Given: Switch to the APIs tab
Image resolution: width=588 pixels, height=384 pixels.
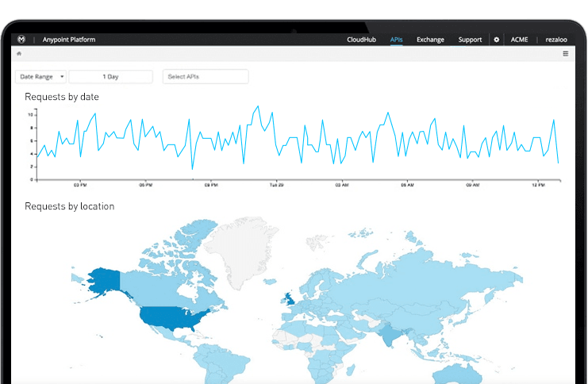Looking at the screenshot, I should click(x=397, y=40).
